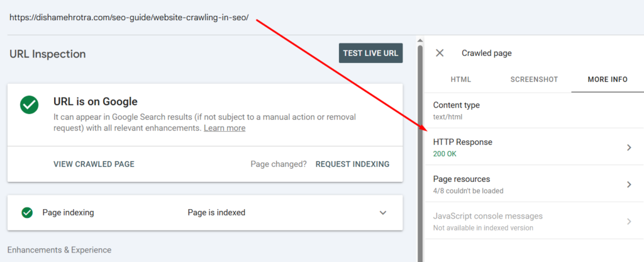Click VIEW CRAWLED PAGE
The height and width of the screenshot is (262, 644).
pos(94,164)
